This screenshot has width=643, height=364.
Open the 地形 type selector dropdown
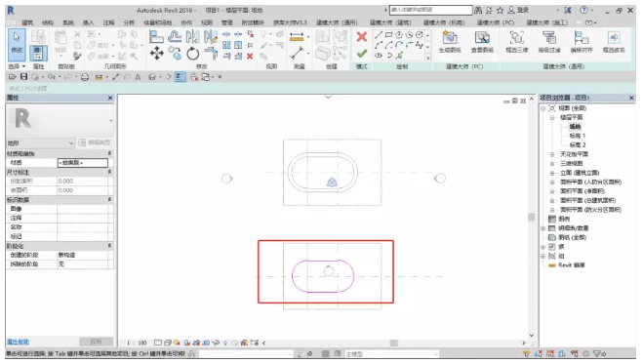(x=40, y=143)
